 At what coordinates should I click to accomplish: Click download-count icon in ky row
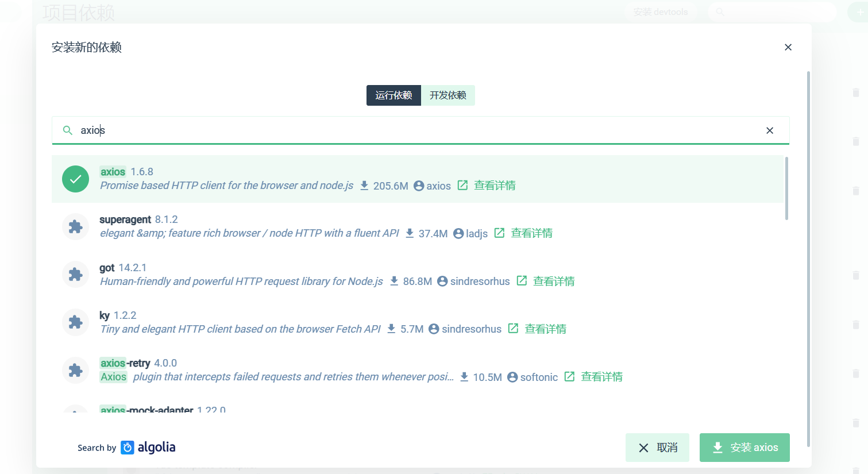(391, 328)
